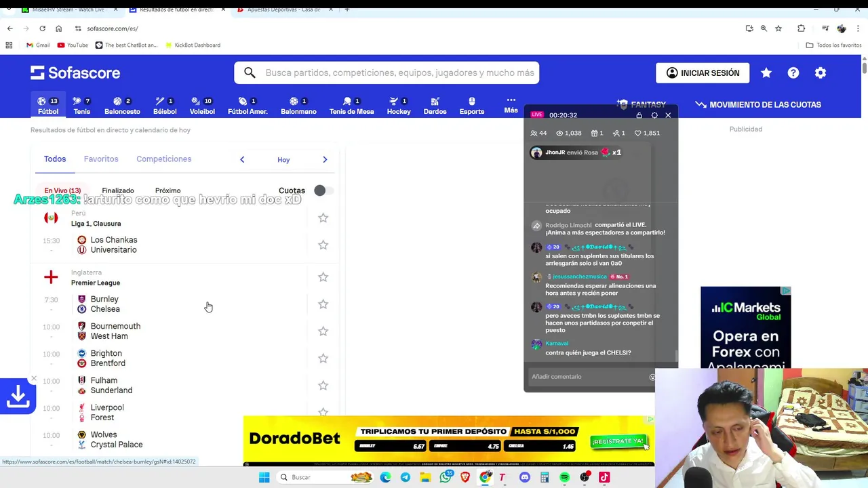Close the floating download widget

pyautogui.click(x=34, y=378)
